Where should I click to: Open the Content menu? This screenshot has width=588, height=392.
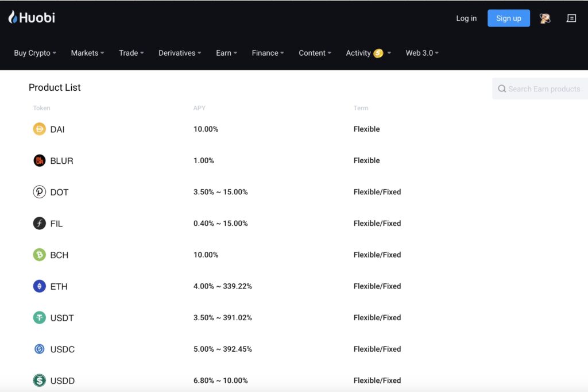[315, 53]
